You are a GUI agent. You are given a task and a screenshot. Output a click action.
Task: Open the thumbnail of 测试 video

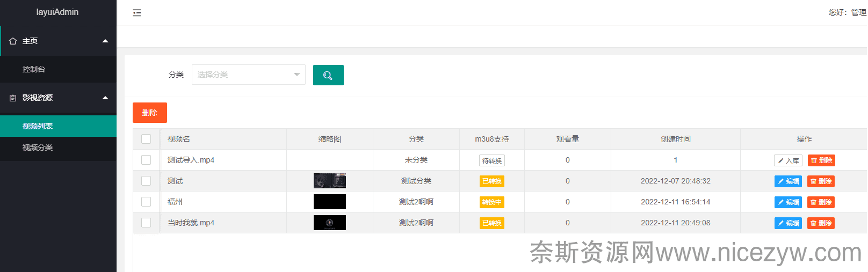(330, 181)
